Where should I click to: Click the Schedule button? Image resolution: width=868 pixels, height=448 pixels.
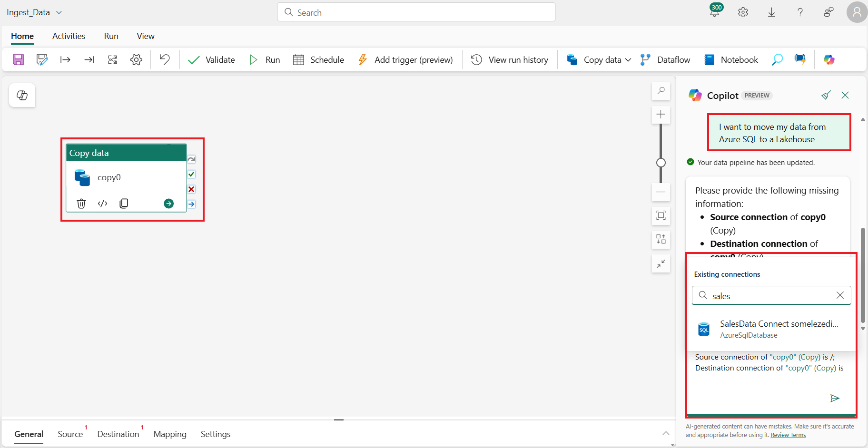pyautogui.click(x=318, y=60)
